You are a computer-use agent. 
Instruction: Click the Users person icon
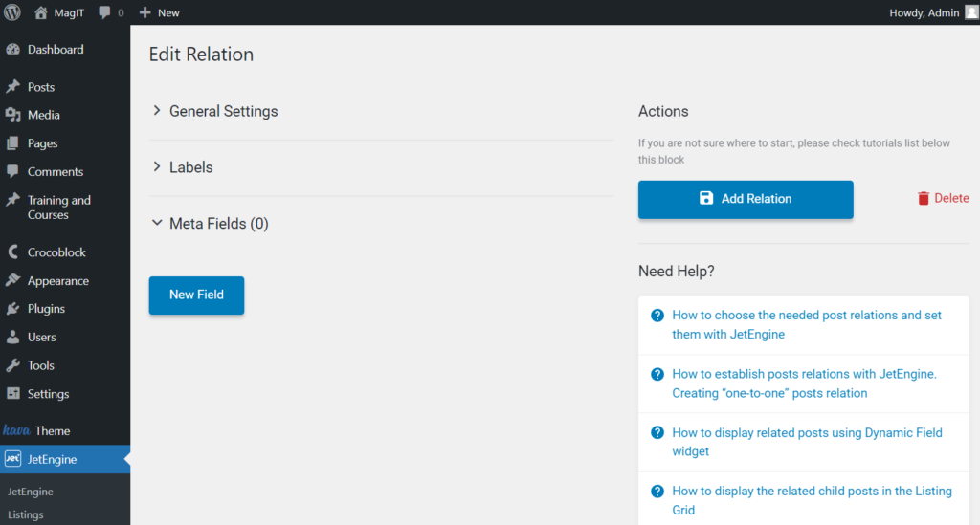[13, 338]
